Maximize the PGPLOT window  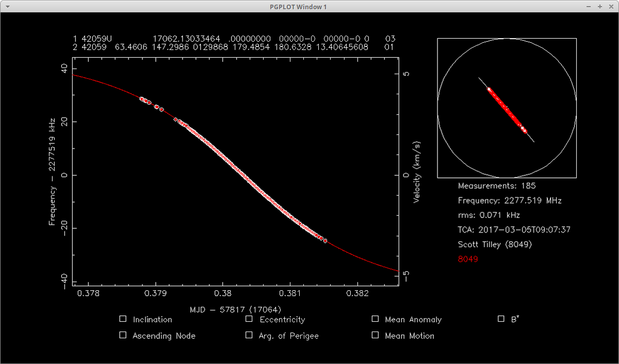coord(600,7)
